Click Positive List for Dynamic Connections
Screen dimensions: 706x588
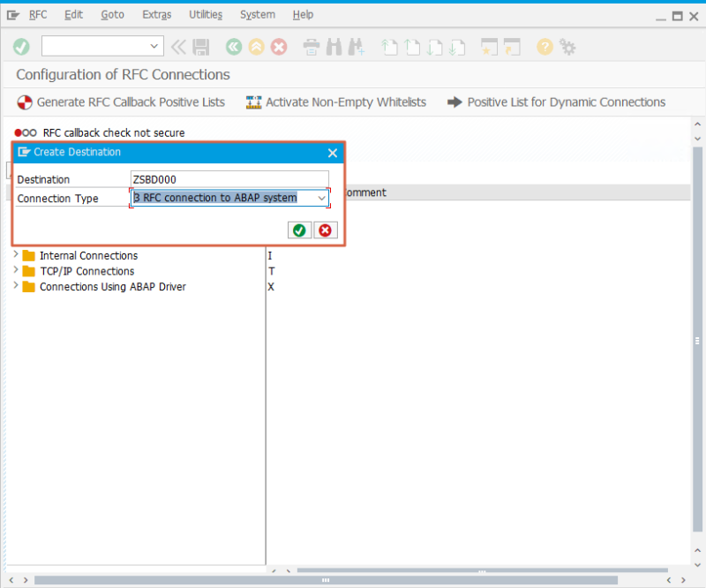click(x=557, y=102)
